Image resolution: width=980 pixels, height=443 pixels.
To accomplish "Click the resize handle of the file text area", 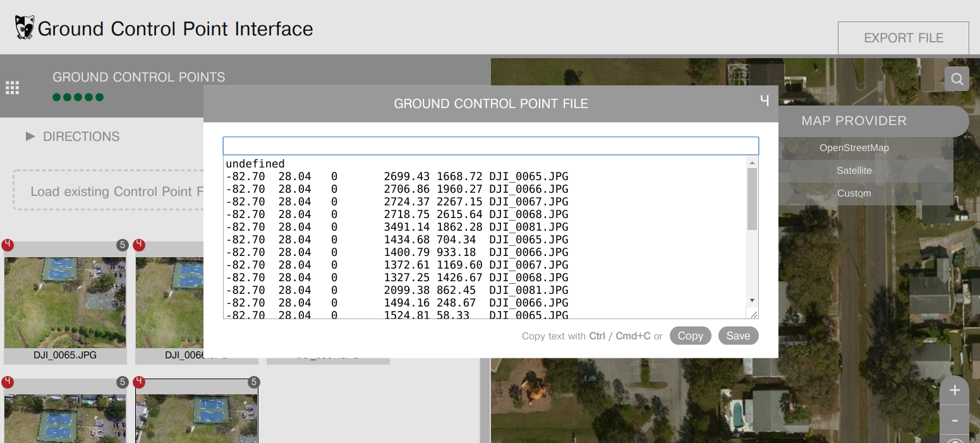I will pyautogui.click(x=754, y=314).
